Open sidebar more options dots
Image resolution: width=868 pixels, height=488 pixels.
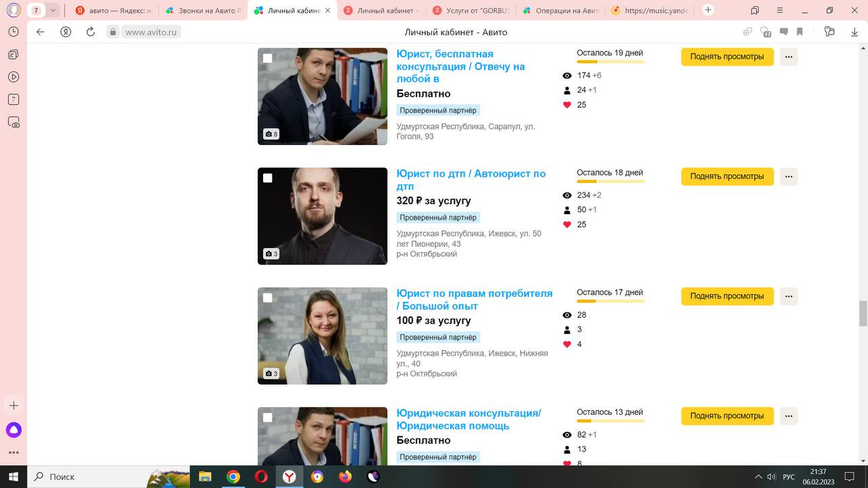(14, 453)
